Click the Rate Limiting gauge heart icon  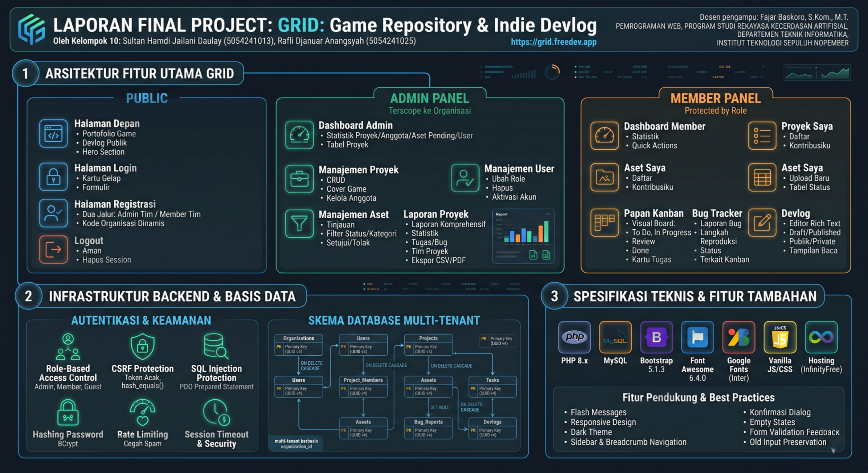(142, 412)
